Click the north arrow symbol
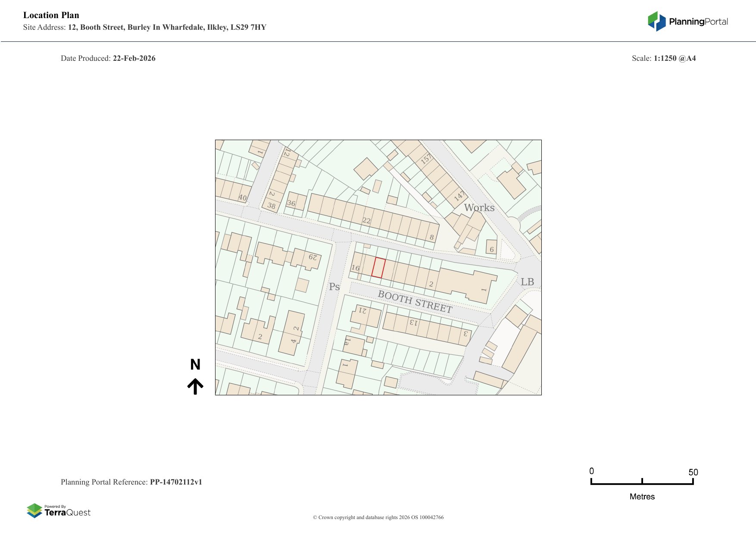This screenshot has height=535, width=756. 195,386
